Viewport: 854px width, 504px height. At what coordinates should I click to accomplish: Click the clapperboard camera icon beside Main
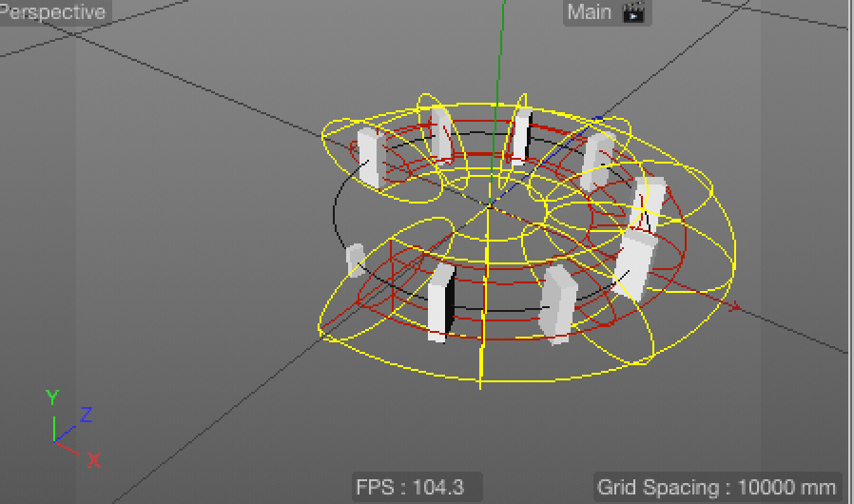pyautogui.click(x=632, y=12)
